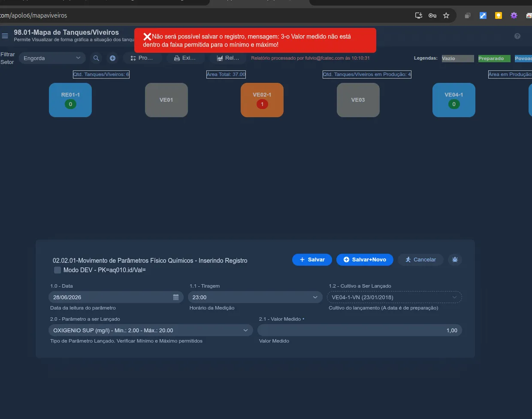Image resolution: width=532 pixels, height=419 pixels.
Task: Toggle the Modo DEV checkbox
Action: pos(57,270)
